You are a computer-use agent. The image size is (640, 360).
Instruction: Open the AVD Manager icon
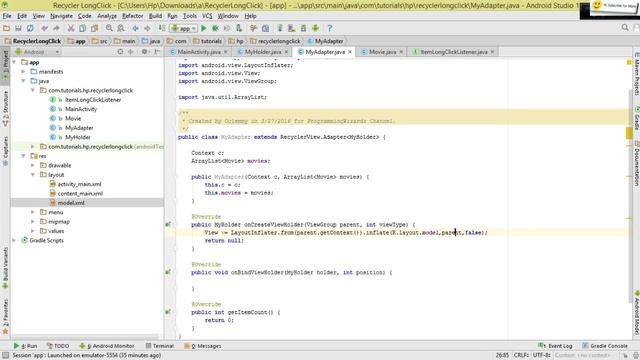point(291,28)
